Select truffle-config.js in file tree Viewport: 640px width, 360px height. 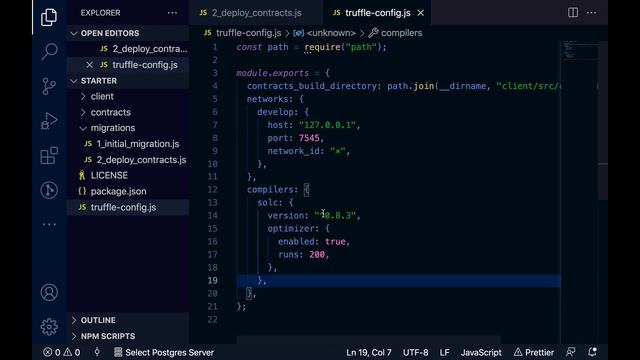[128, 207]
